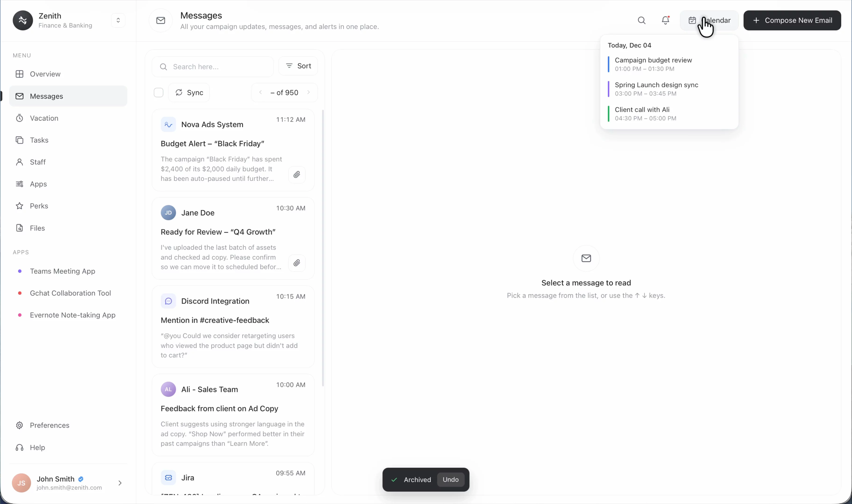This screenshot has width=852, height=504.
Task: Open Mention in #creative-feedback message
Action: (x=233, y=326)
